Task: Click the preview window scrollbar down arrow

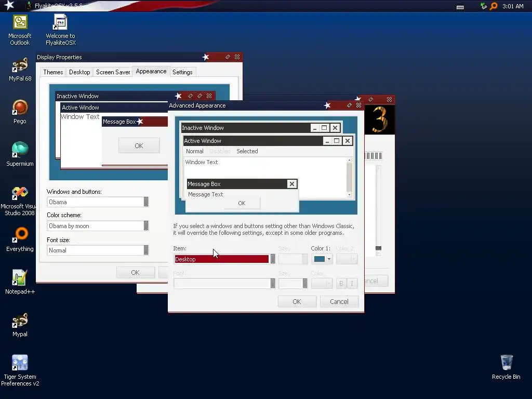Action: (x=349, y=195)
